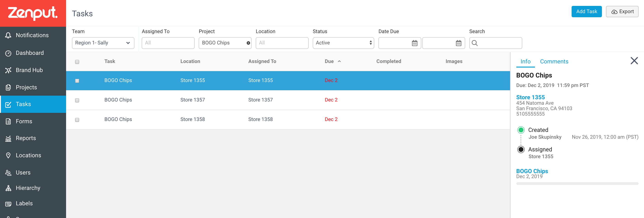Click the Brand Hub icon
The height and width of the screenshot is (218, 644).
tap(8, 70)
